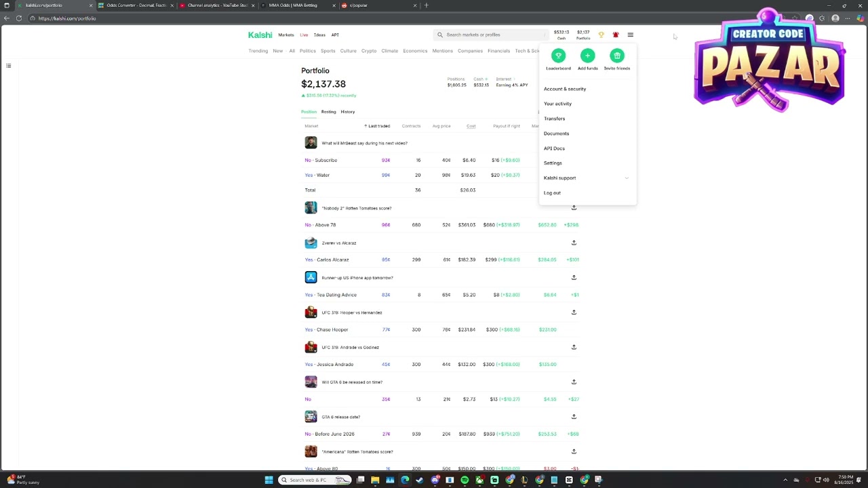868x488 pixels.
Task: Click the green Leaderboard circle icon
Action: click(x=558, y=56)
